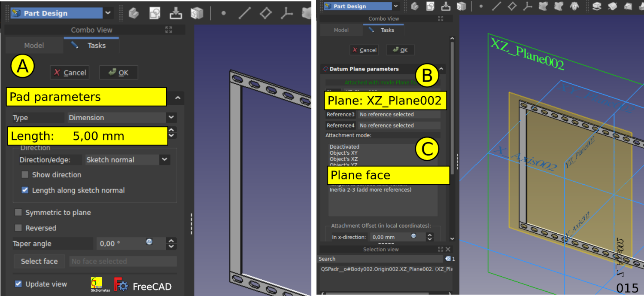Switch to Model tab in right screenshot
Image resolution: width=644 pixels, height=296 pixels.
point(341,30)
